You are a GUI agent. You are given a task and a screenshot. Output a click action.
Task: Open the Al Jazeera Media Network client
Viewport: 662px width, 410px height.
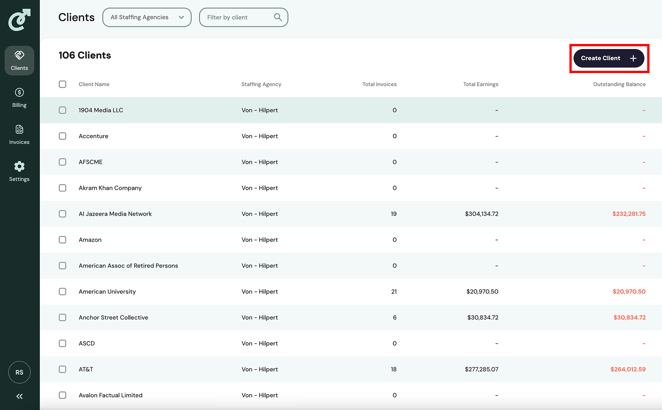(115, 214)
